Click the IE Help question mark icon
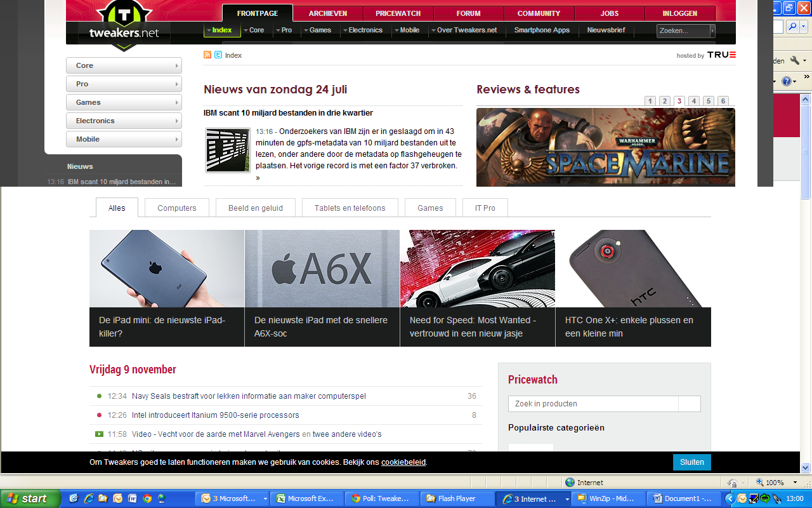This screenshot has width=812, height=508. (x=786, y=81)
